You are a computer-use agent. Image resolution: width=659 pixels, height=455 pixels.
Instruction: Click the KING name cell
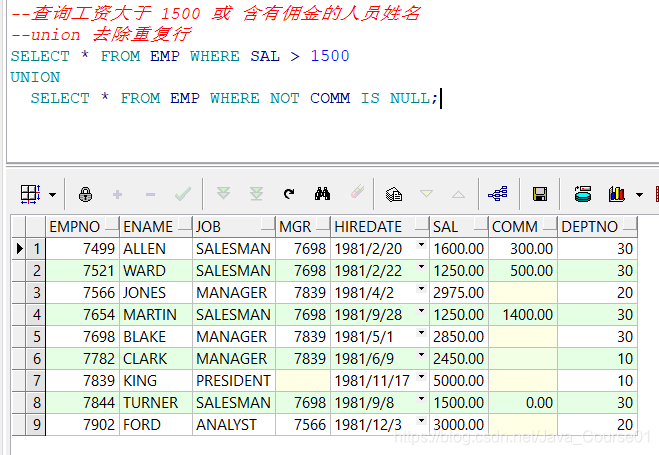(x=156, y=381)
